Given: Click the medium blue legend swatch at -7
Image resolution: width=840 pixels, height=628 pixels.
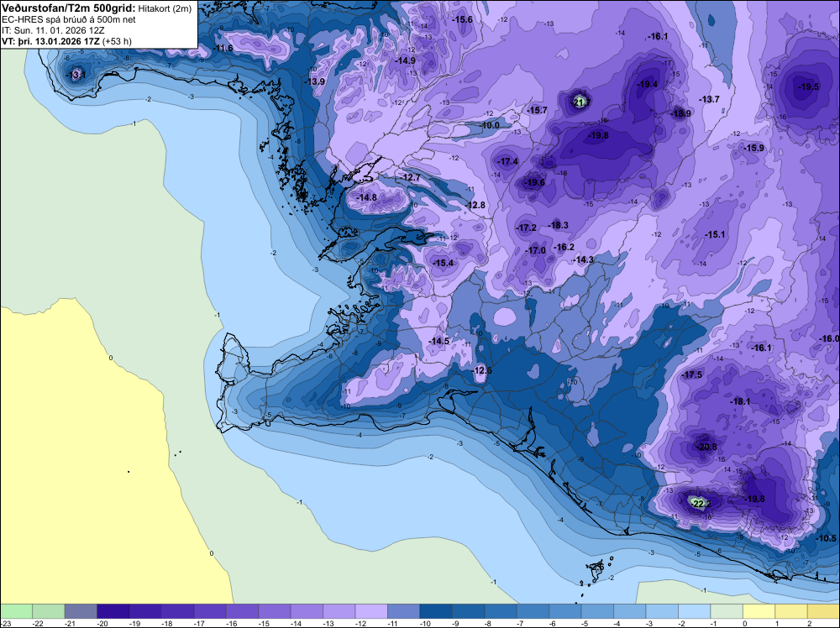Looking at the screenshot, I should [533, 611].
